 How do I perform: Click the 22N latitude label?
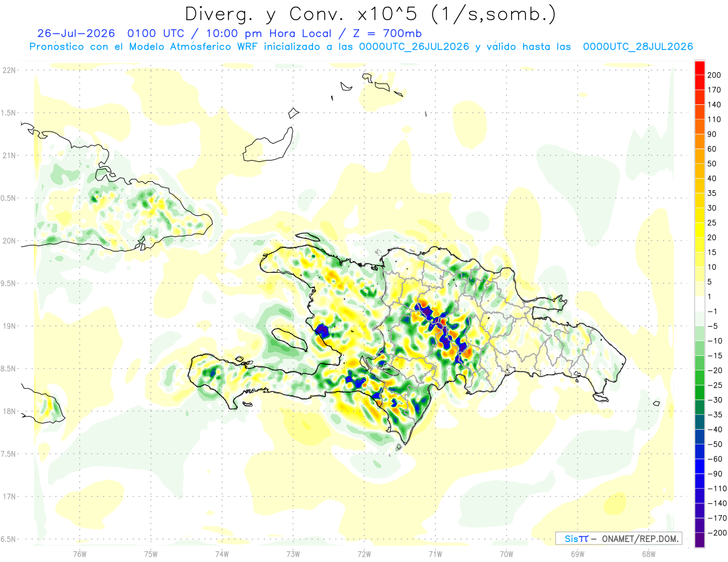(x=8, y=70)
